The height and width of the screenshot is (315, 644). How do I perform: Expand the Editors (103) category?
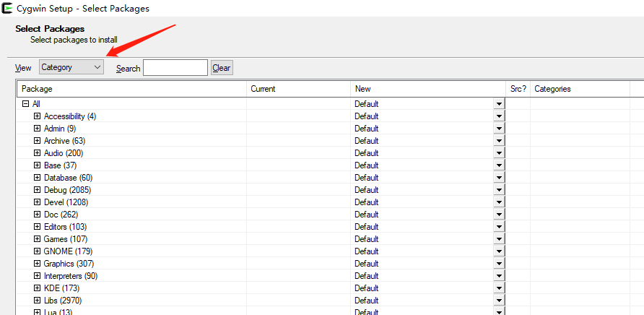coord(38,227)
